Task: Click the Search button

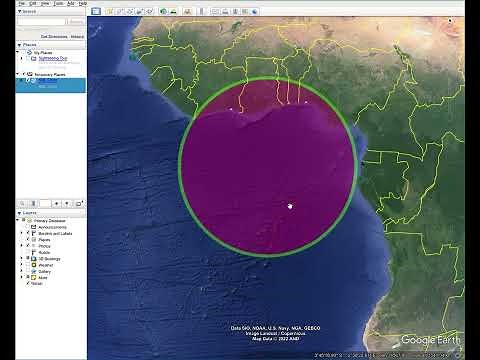Action: click(76, 22)
